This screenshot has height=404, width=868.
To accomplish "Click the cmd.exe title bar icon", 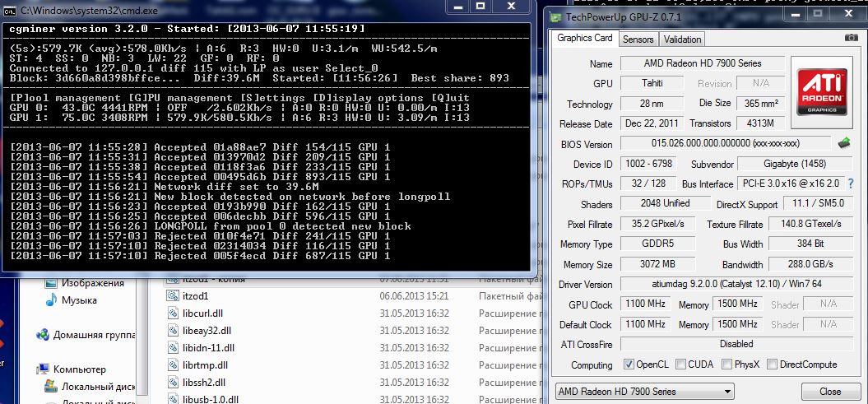I will [9, 9].
